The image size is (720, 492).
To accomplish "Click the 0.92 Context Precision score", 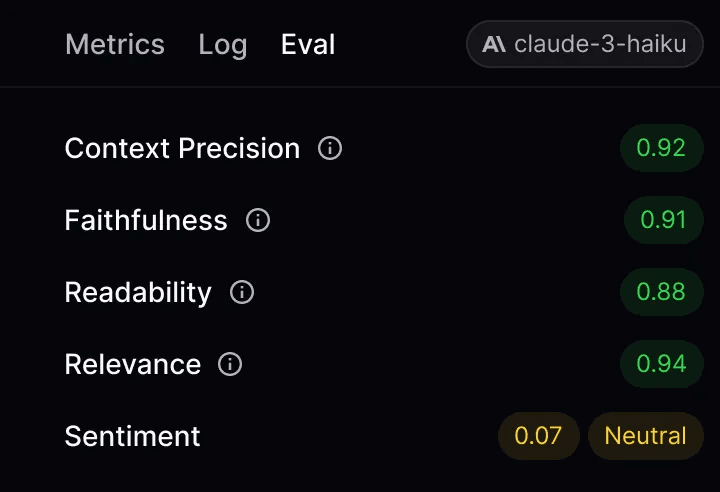I will coord(661,148).
